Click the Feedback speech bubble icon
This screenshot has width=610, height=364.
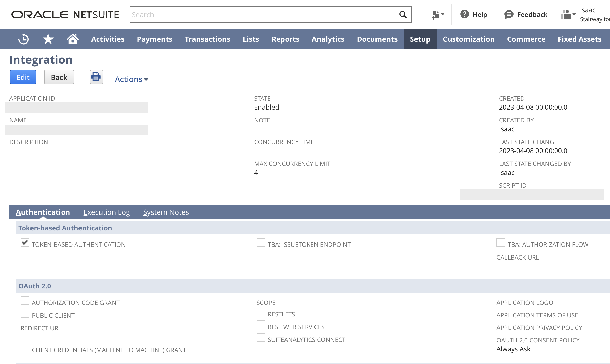pos(509,15)
